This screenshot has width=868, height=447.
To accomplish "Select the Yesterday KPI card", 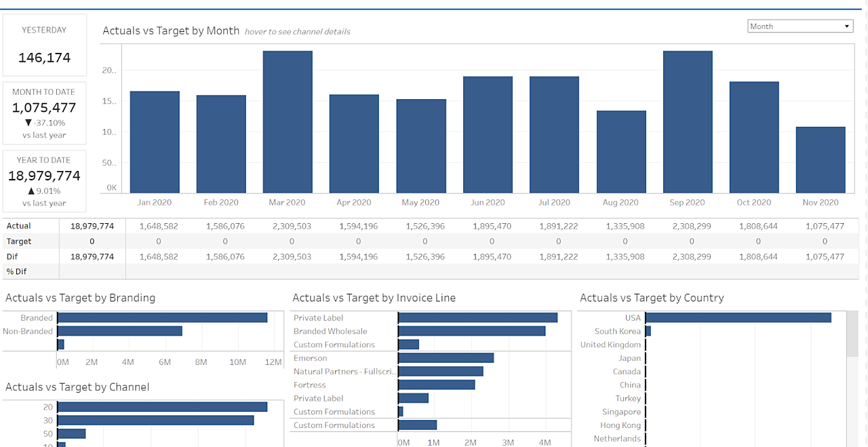I will click(45, 45).
